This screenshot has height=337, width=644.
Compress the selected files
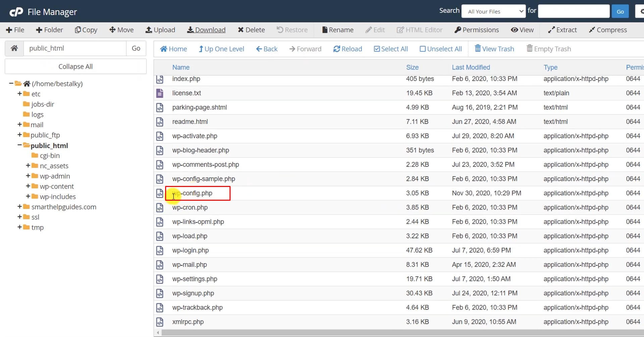click(x=608, y=30)
